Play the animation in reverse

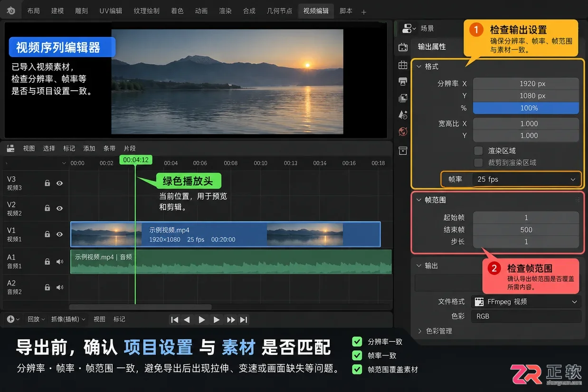point(187,320)
